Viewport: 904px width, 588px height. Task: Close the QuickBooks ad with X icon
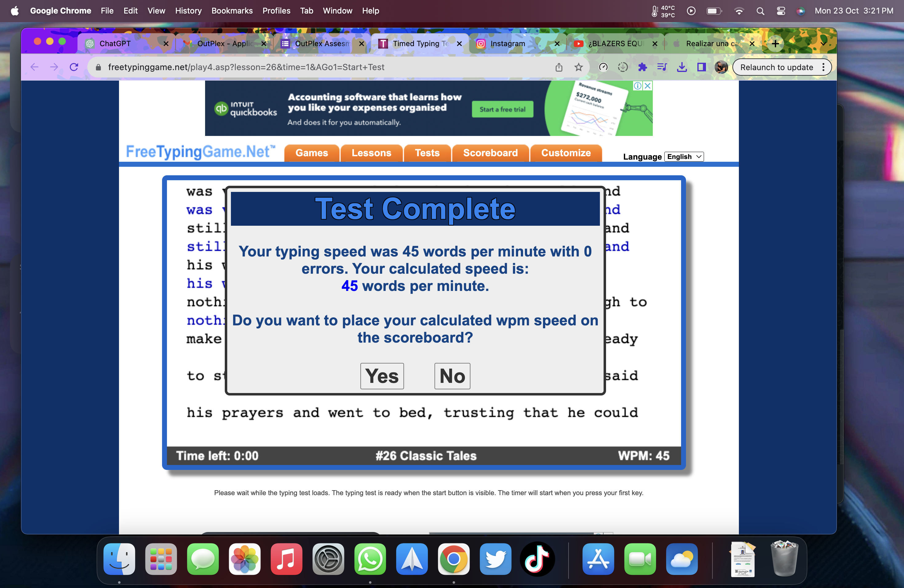(648, 86)
